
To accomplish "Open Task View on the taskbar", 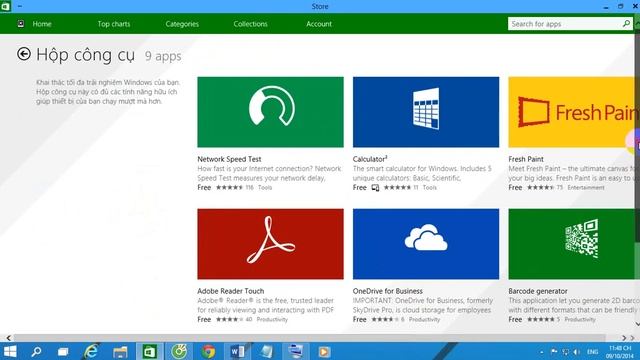I will [63, 351].
